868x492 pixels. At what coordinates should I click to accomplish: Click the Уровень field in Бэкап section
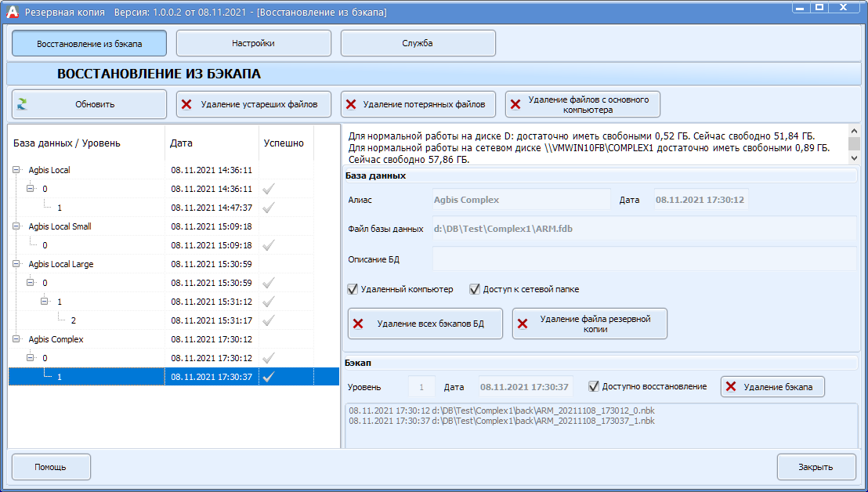[421, 386]
